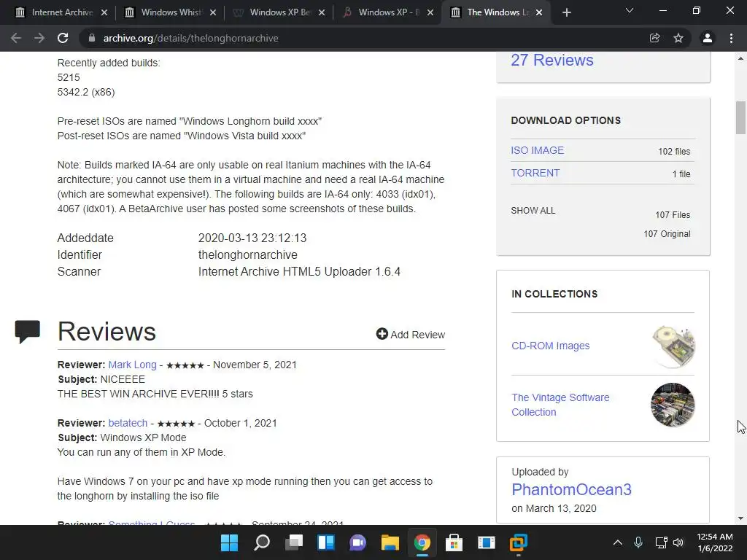
Task: Click the browser forward arrow
Action: (x=39, y=38)
